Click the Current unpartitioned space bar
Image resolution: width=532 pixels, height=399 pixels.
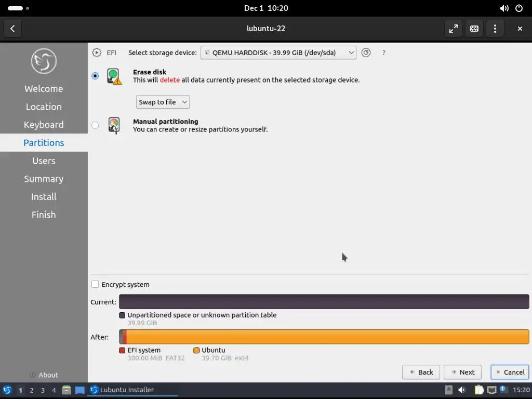click(x=324, y=302)
